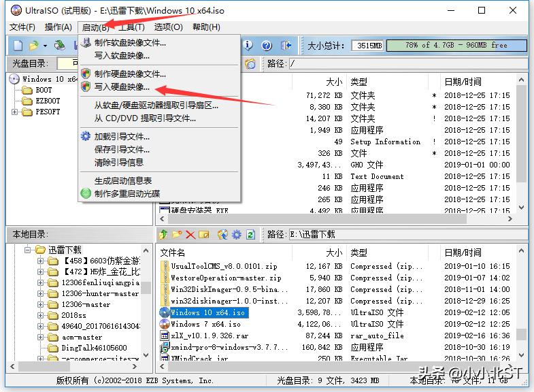Click the green icon beside 制作多重启动光碟
The width and height of the screenshot is (534, 392).
pos(86,193)
